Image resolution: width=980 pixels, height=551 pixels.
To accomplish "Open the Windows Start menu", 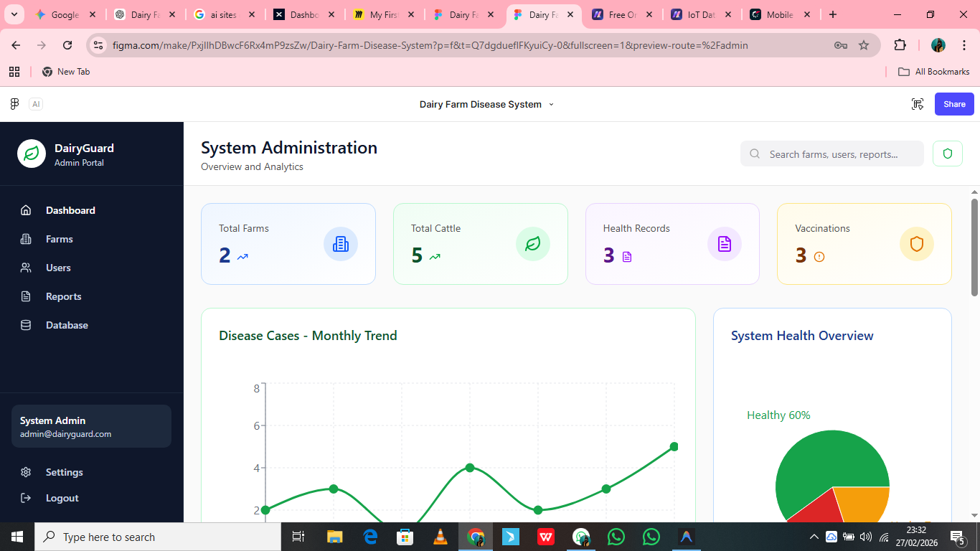I will click(17, 537).
